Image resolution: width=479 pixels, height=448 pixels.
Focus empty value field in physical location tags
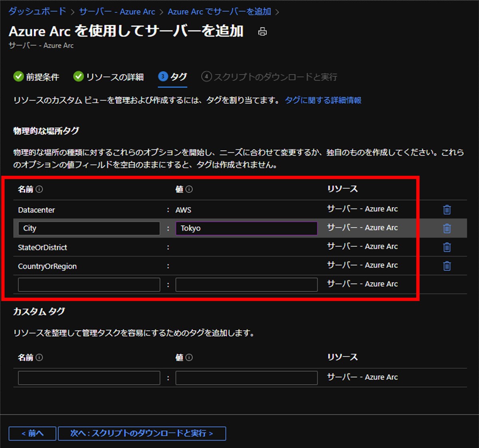tap(246, 285)
